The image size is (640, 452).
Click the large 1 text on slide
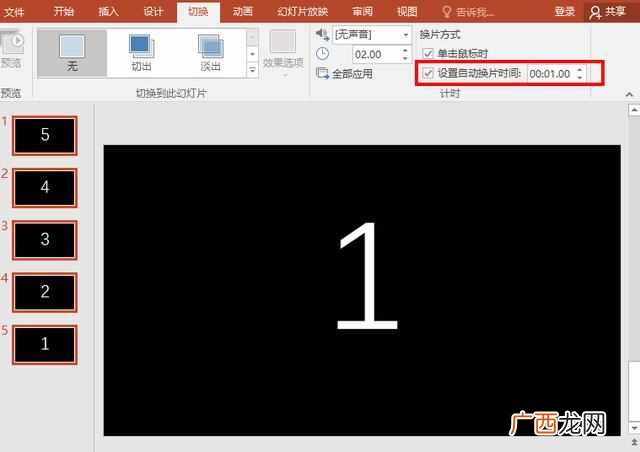click(367, 276)
